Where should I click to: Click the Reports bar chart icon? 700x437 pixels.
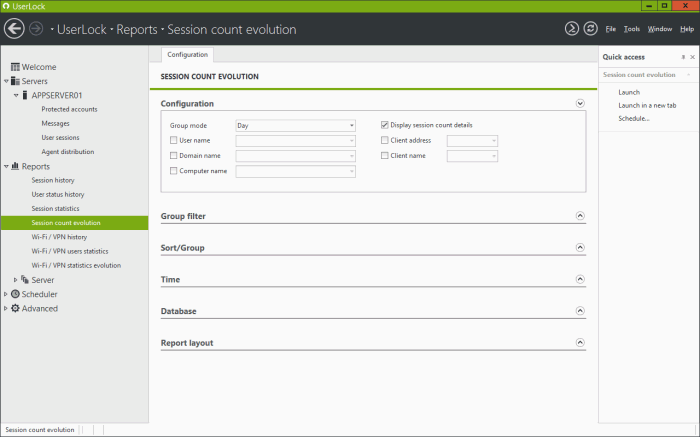point(15,166)
